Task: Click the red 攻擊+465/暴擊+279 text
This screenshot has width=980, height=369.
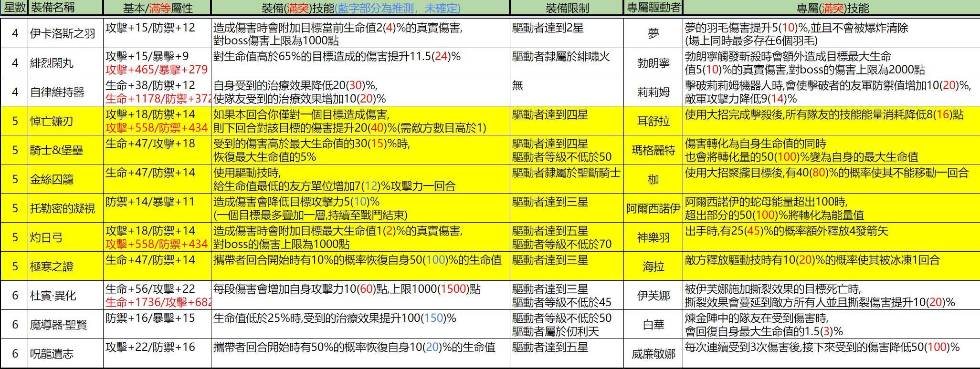Action: (157, 70)
